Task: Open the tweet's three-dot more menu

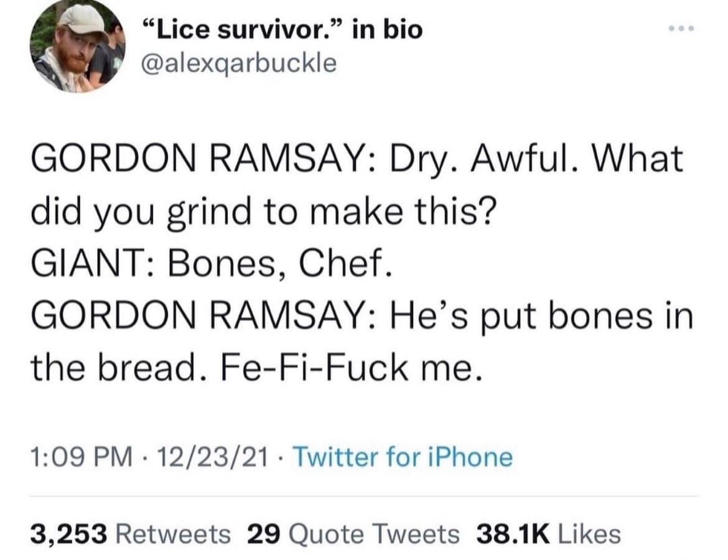Action: coord(681,29)
